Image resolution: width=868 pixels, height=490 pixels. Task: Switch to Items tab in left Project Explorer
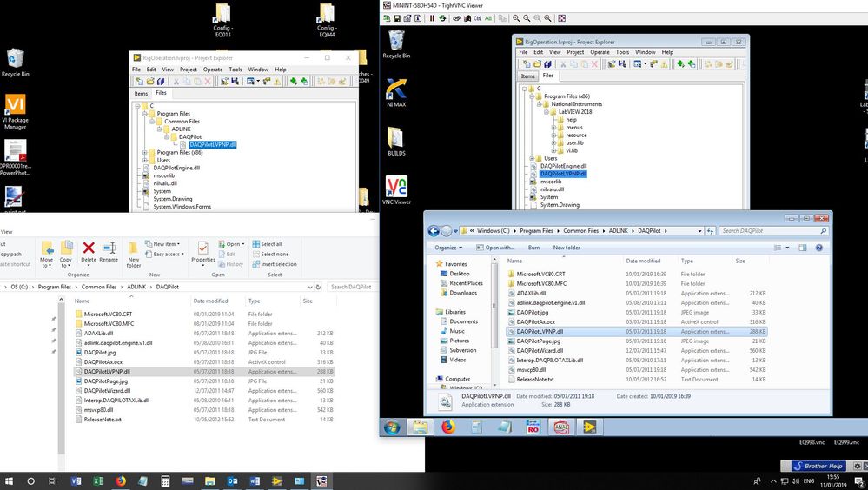pos(141,94)
